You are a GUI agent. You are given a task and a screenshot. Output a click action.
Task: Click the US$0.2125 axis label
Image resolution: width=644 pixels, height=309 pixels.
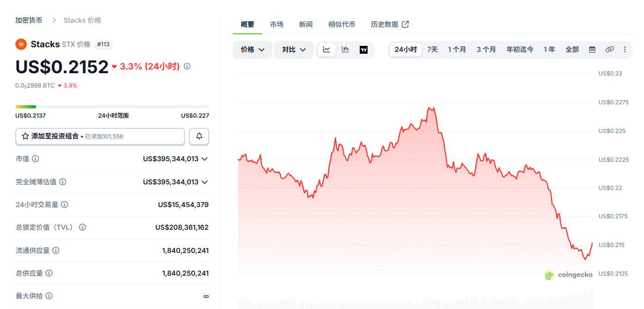613,274
